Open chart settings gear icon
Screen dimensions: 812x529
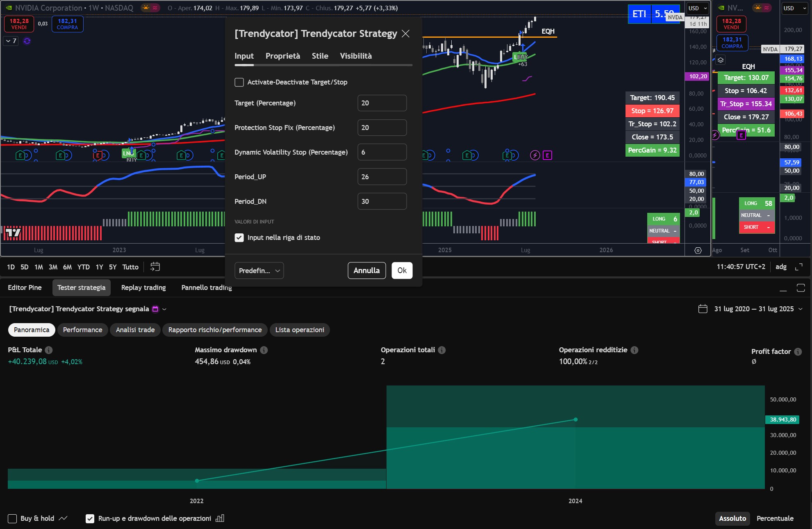pyautogui.click(x=698, y=250)
